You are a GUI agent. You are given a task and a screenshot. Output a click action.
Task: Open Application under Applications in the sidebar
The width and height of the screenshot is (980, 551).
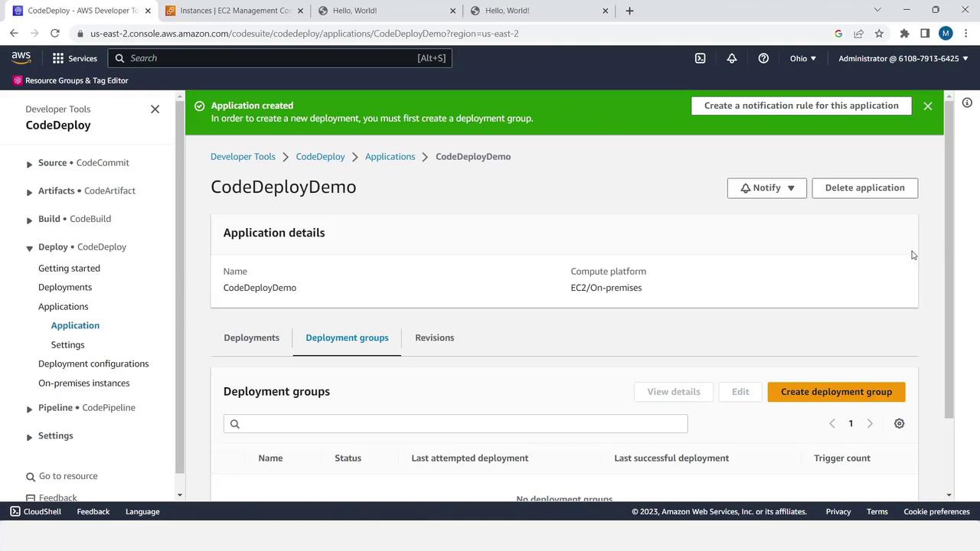[75, 325]
